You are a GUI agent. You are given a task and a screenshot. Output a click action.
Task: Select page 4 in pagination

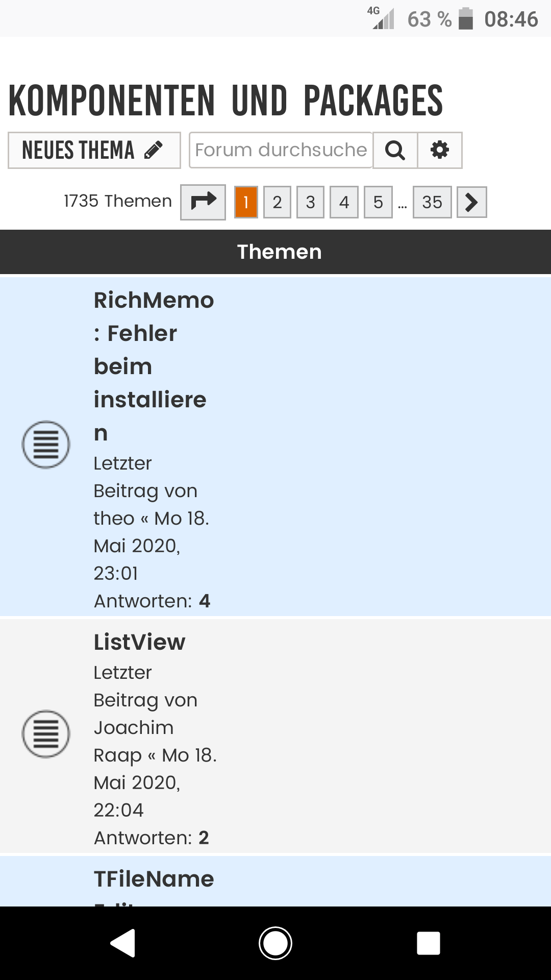[344, 202]
